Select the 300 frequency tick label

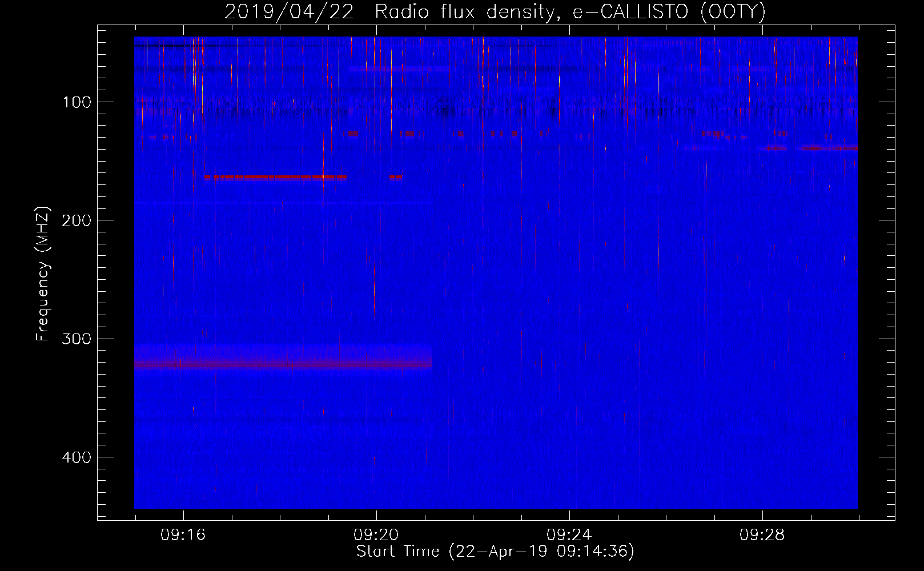77,339
